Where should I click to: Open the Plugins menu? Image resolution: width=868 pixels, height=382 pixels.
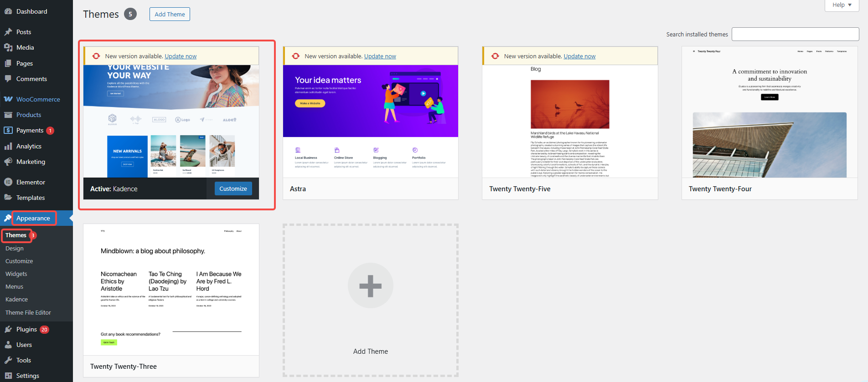click(26, 329)
